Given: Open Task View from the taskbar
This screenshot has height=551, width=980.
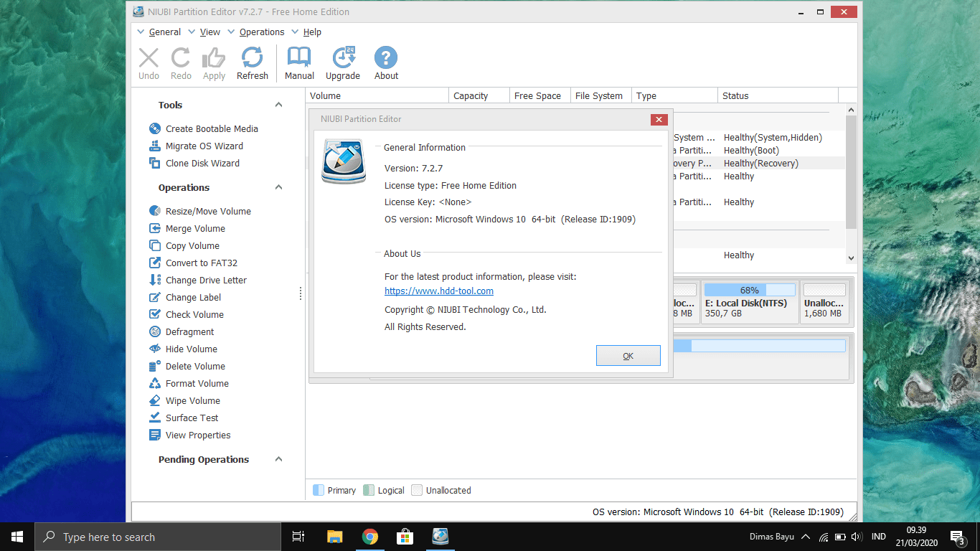Looking at the screenshot, I should coord(298,537).
